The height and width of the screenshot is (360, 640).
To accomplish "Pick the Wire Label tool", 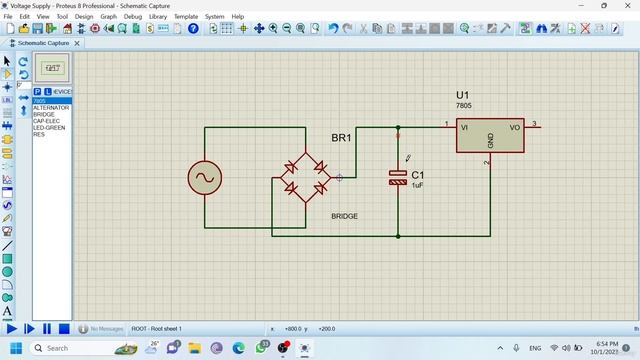I will pyautogui.click(x=7, y=100).
